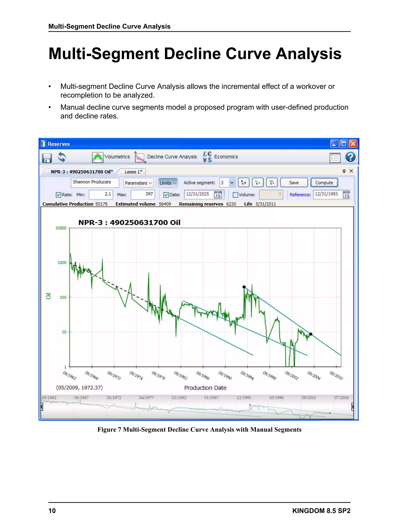Click the upper black segment endpoint marker

point(244,287)
